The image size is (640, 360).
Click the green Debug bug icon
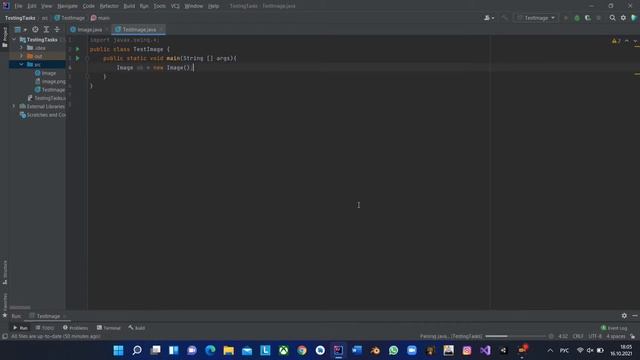577,18
